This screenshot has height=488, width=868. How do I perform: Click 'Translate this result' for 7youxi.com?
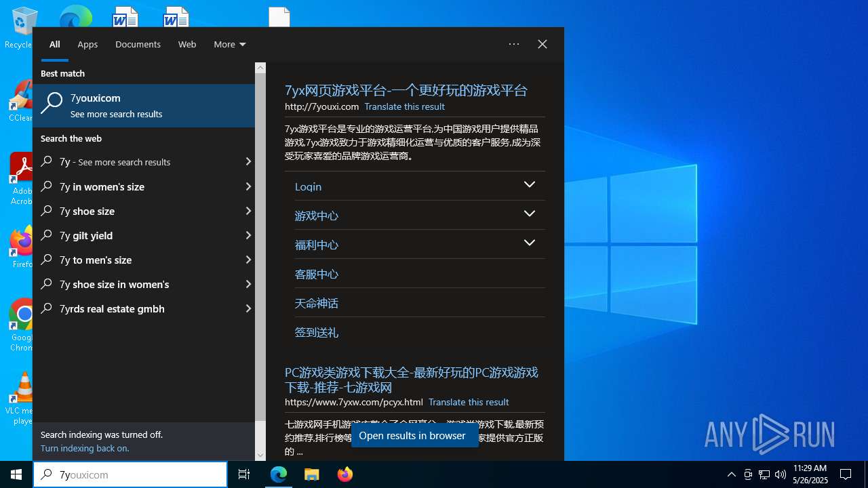(x=405, y=106)
